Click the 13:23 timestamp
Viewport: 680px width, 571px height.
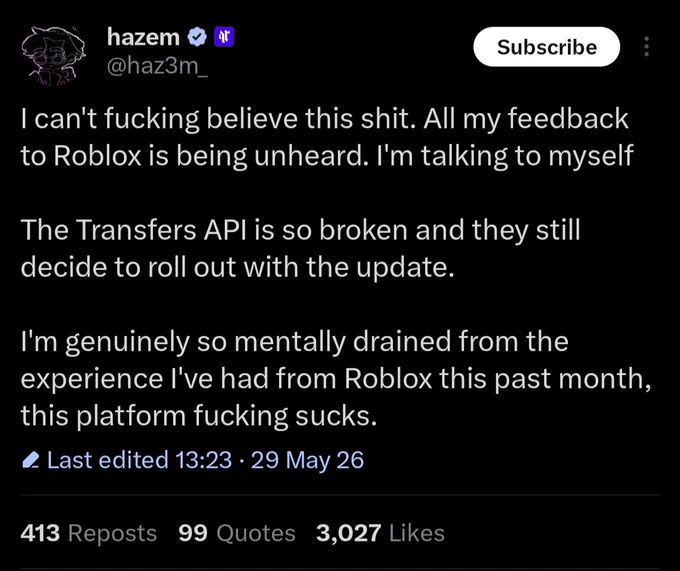203,460
